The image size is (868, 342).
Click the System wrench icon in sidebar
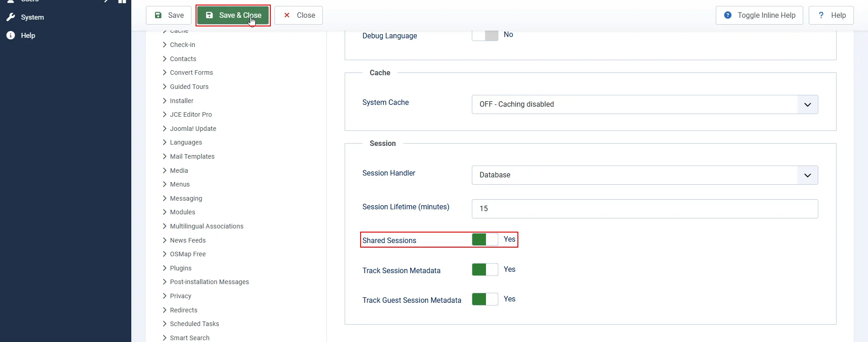point(11,17)
